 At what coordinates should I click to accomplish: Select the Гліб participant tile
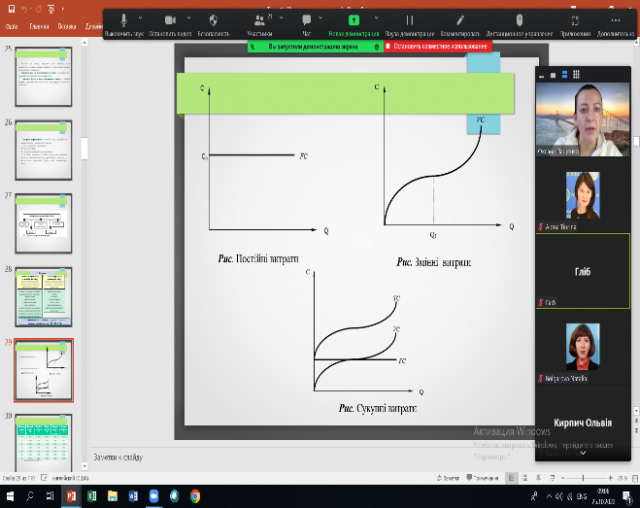pos(582,271)
